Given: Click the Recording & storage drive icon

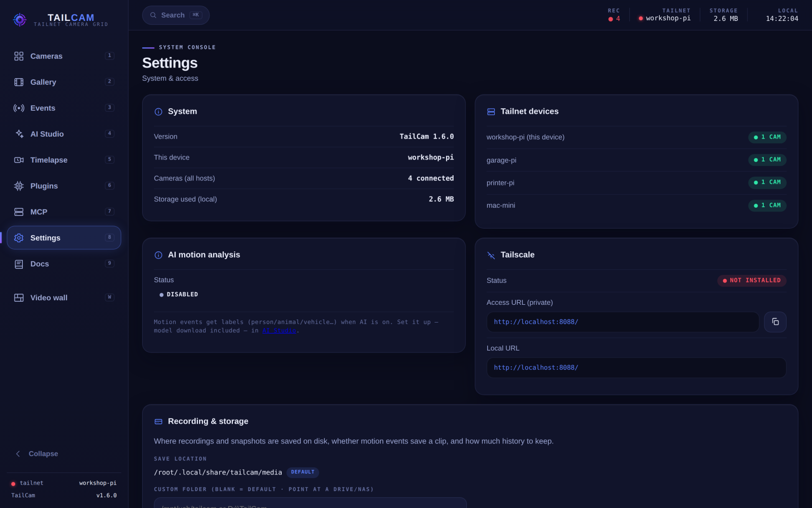Looking at the screenshot, I should coord(158,422).
